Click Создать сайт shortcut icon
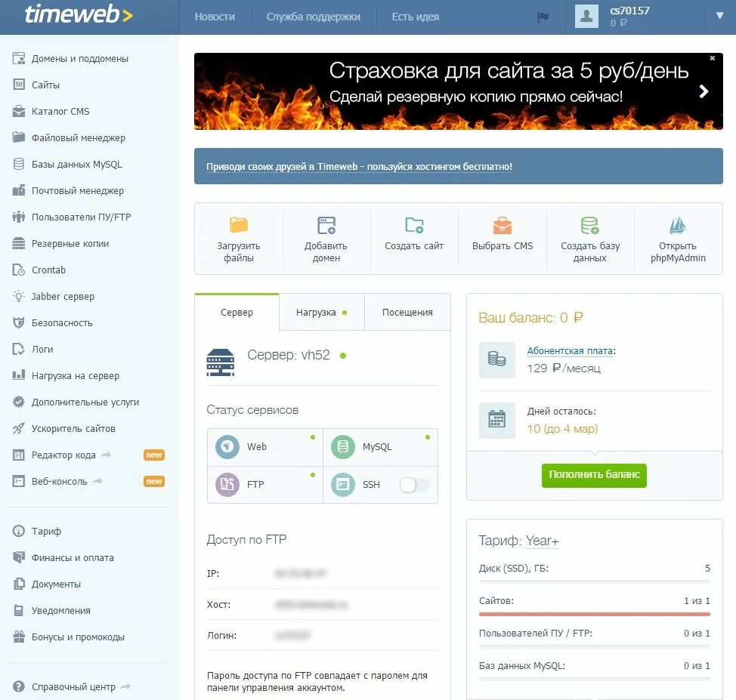This screenshot has width=736, height=700. pos(414,225)
